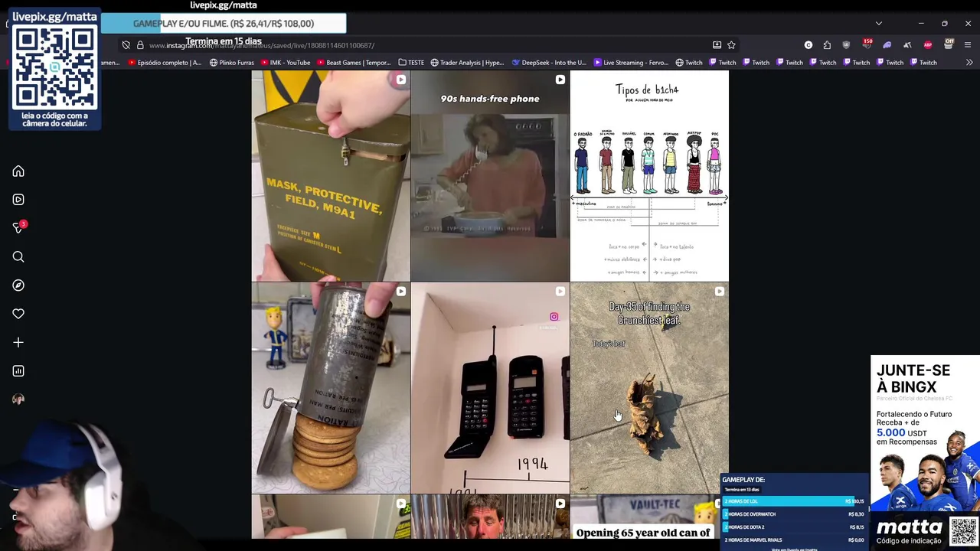Click the red ABP extension icon
The width and height of the screenshot is (980, 551).
tap(928, 45)
